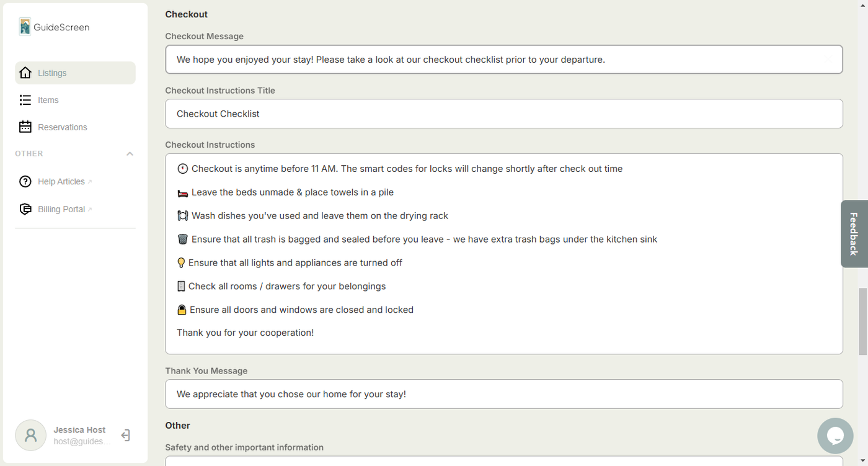Click the Billing Portal icon

[x=25, y=209]
